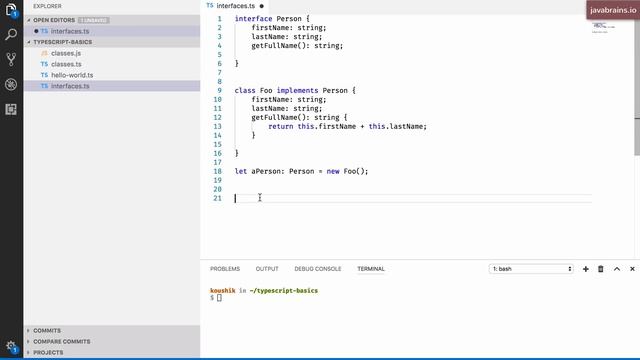
Task: Click 'getFullName(): string;' on line 4
Action: point(297,46)
